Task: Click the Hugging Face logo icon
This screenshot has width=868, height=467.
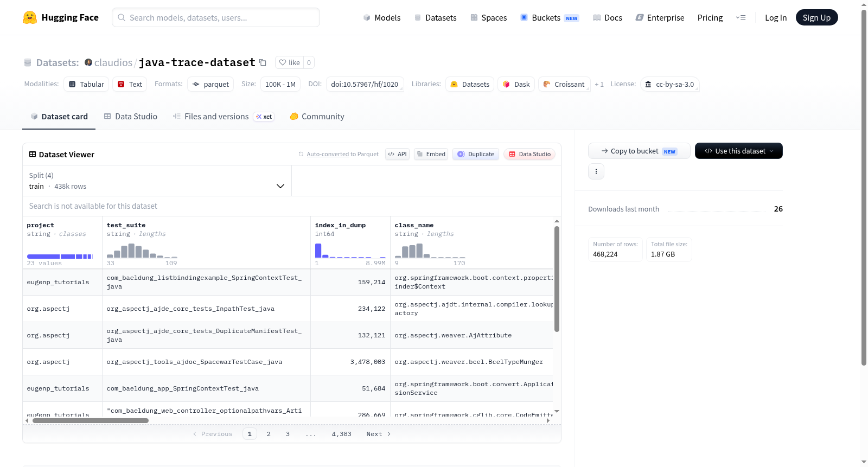Action: point(30,17)
